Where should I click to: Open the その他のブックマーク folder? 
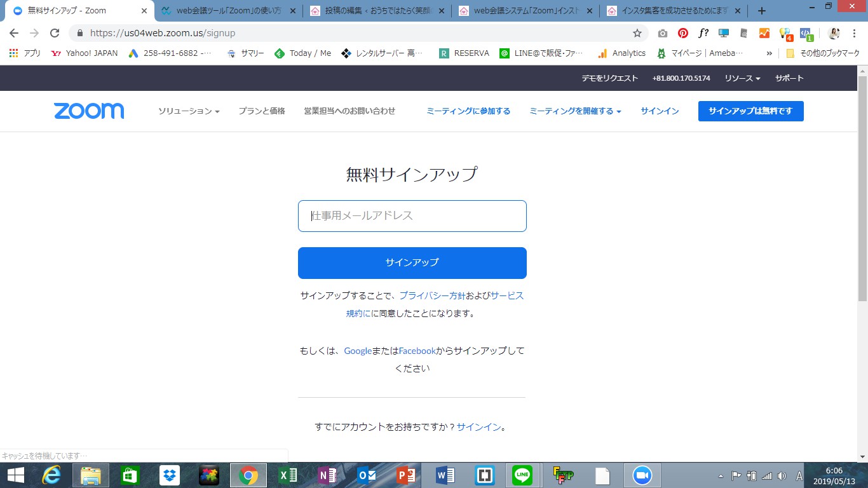tap(823, 53)
